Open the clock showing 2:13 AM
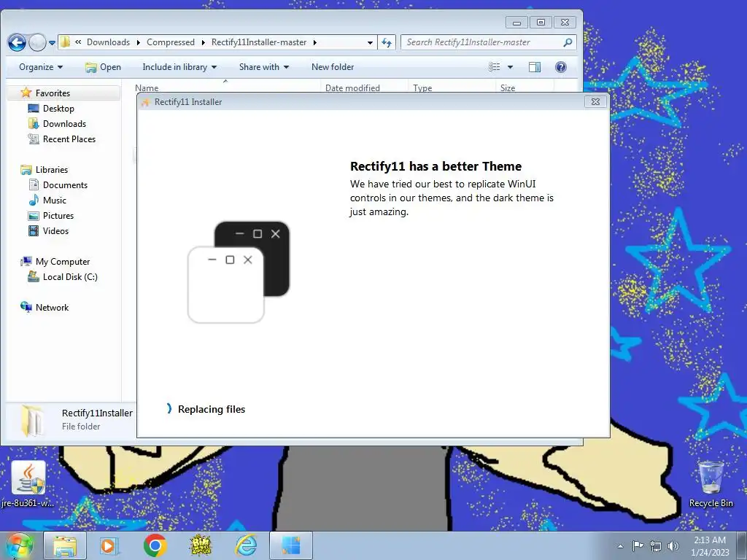747x560 pixels. click(x=710, y=546)
